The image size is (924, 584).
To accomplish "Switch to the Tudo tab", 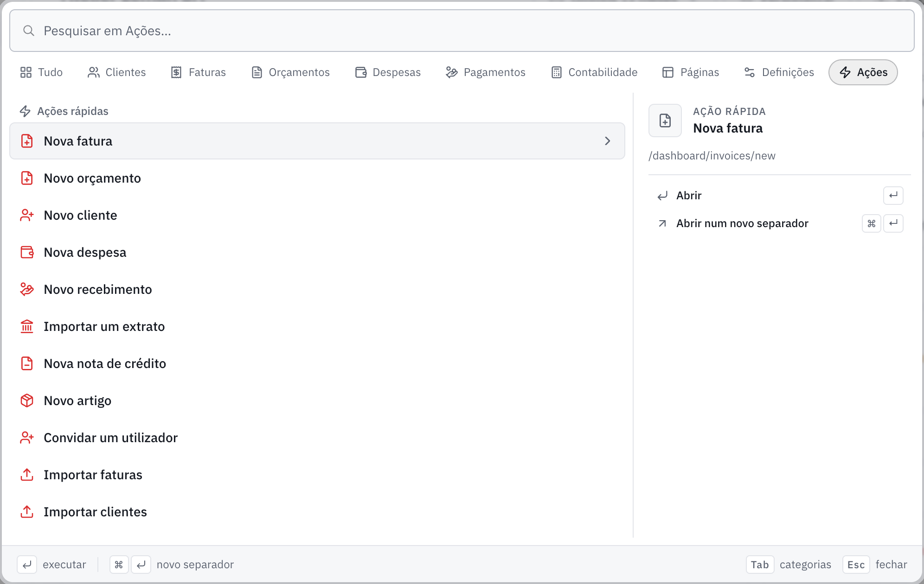I will click(x=41, y=72).
